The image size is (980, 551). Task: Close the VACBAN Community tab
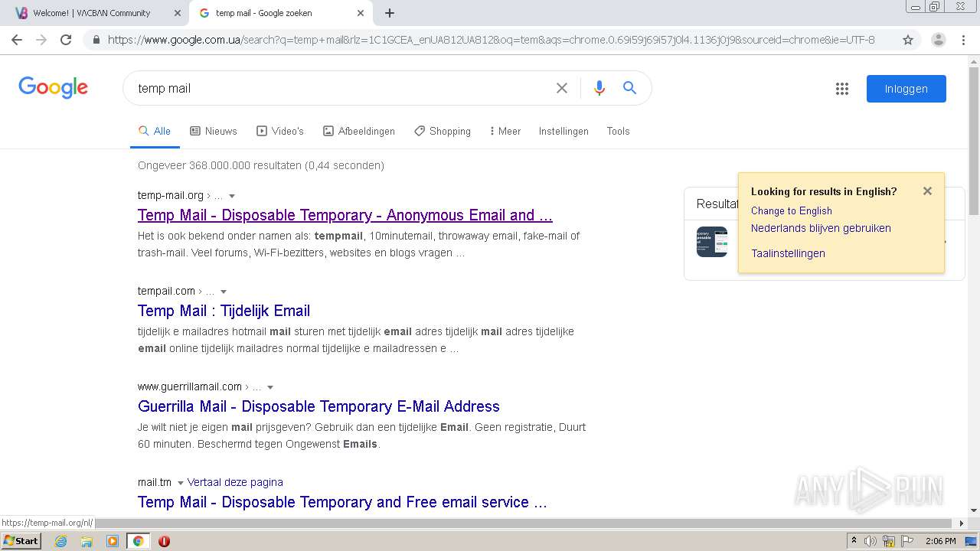click(178, 13)
